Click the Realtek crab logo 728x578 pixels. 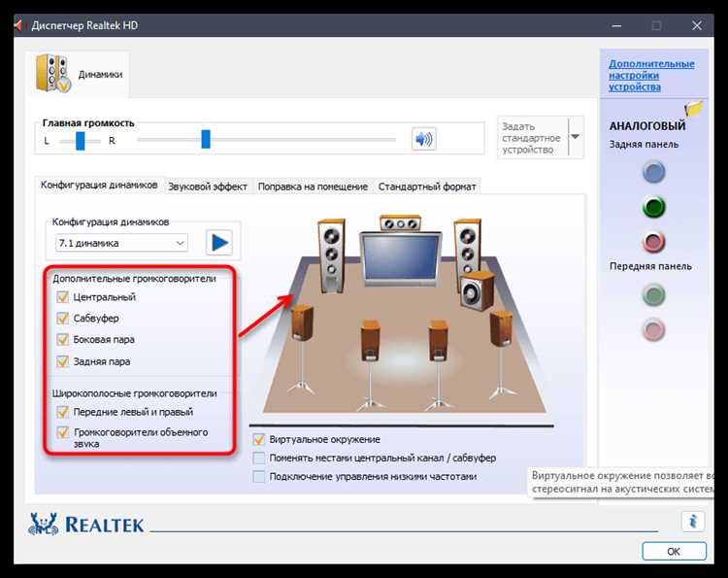click(x=43, y=525)
